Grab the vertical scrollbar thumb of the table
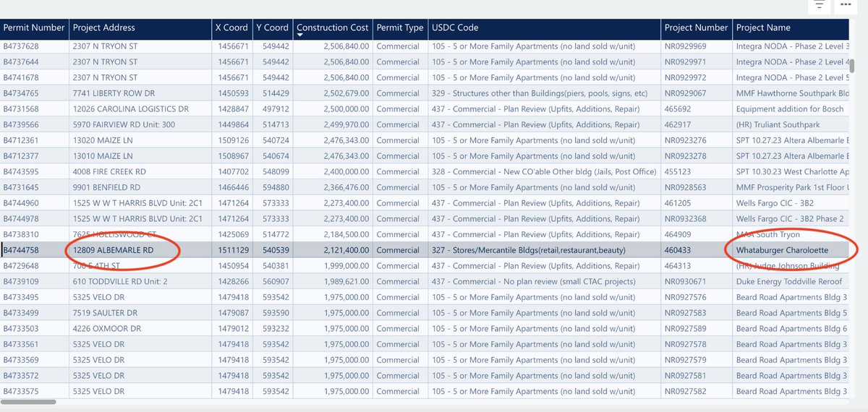This screenshot has height=412, width=868. click(x=852, y=66)
